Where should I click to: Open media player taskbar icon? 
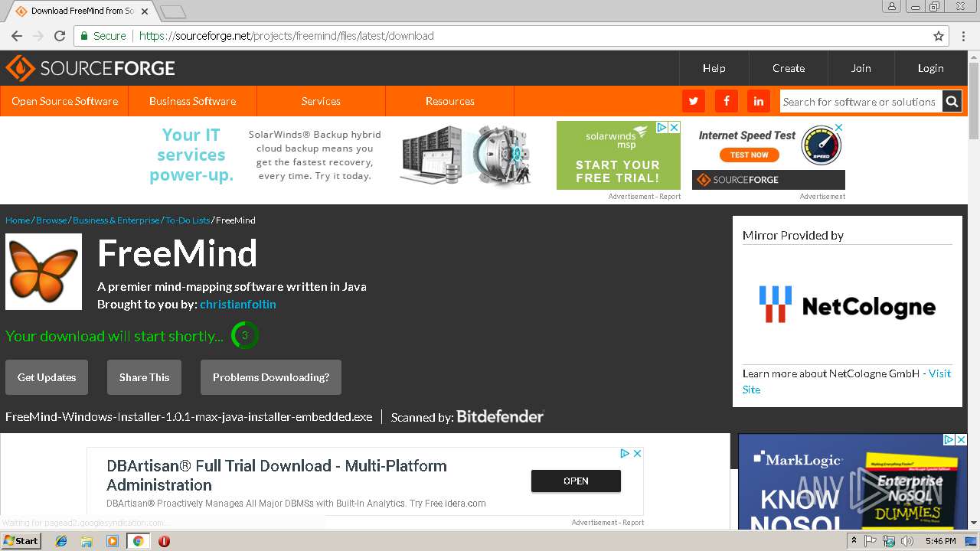pyautogui.click(x=112, y=541)
